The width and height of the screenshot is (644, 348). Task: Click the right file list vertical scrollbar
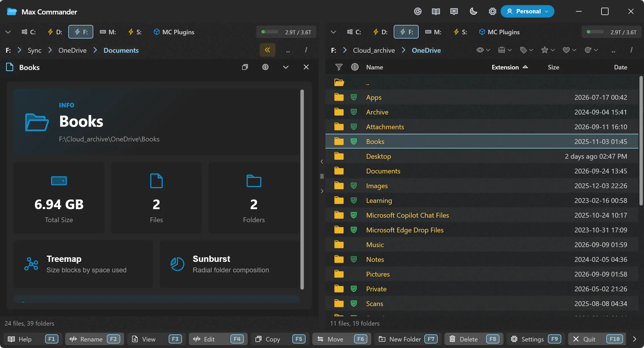coord(641,140)
